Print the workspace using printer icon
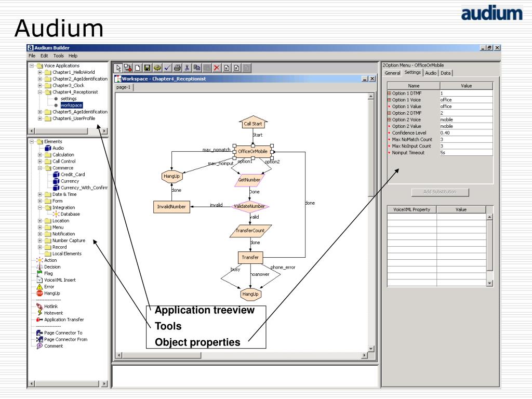Screen dimensions: 532x399 coord(177,68)
